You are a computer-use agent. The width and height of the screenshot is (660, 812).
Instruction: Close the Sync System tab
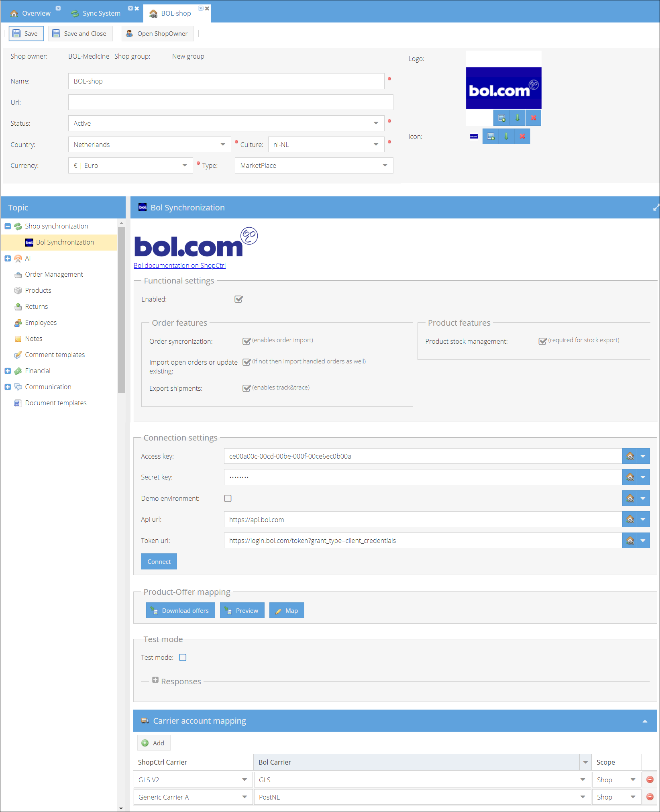137,8
